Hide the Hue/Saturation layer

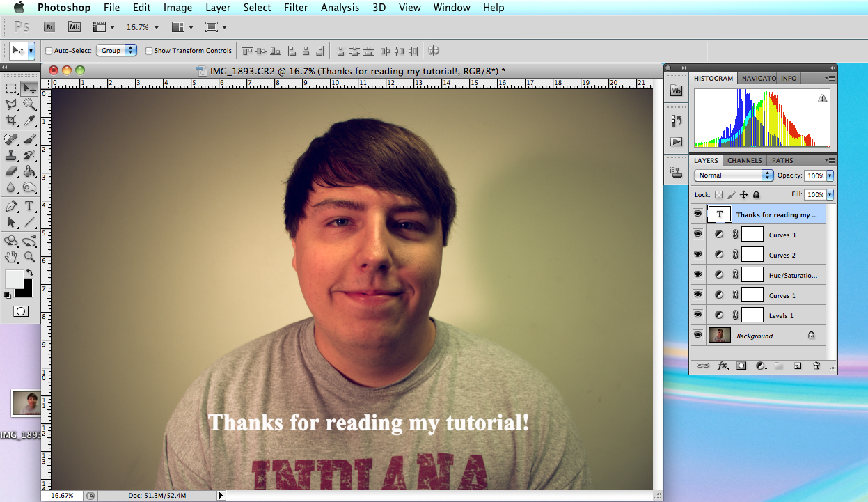pos(697,275)
